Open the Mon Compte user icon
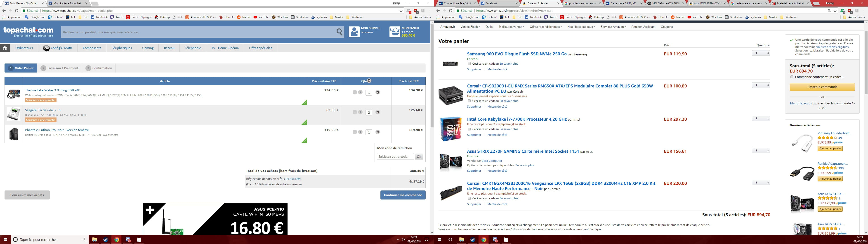The width and height of the screenshot is (868, 244). [x=354, y=32]
